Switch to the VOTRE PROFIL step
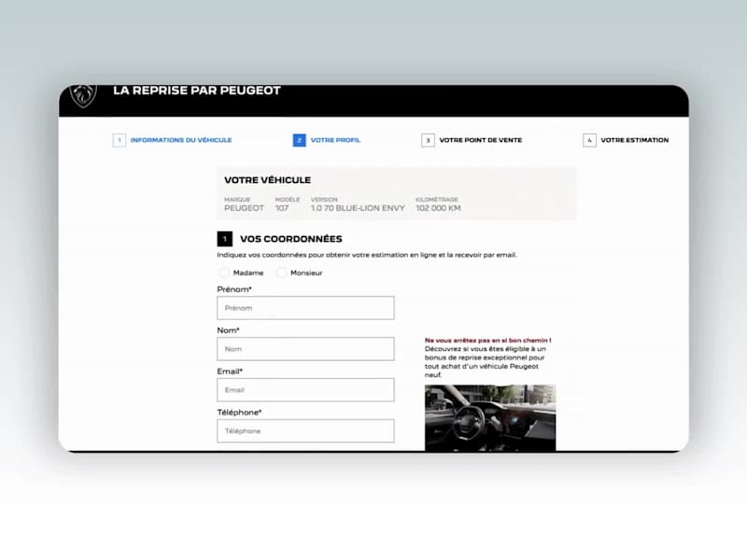Screen dimensions: 747x560 coord(334,140)
